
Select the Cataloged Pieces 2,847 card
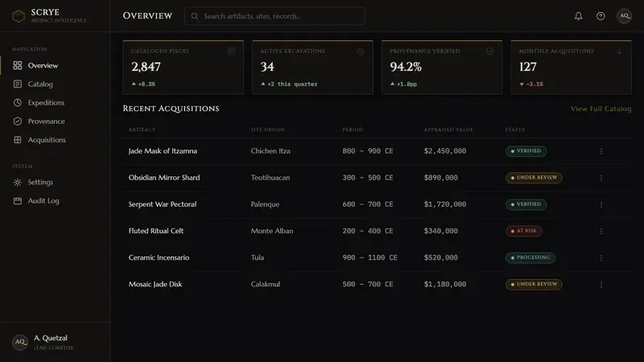pos(184,68)
